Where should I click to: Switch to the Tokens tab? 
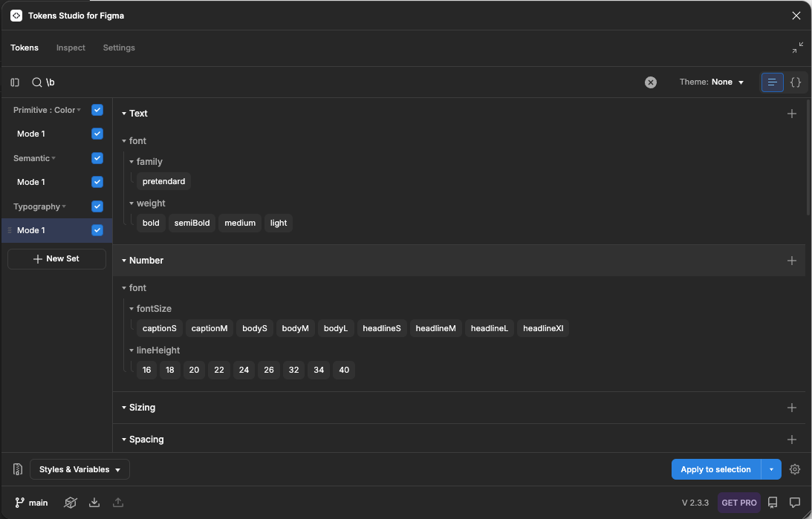click(25, 48)
